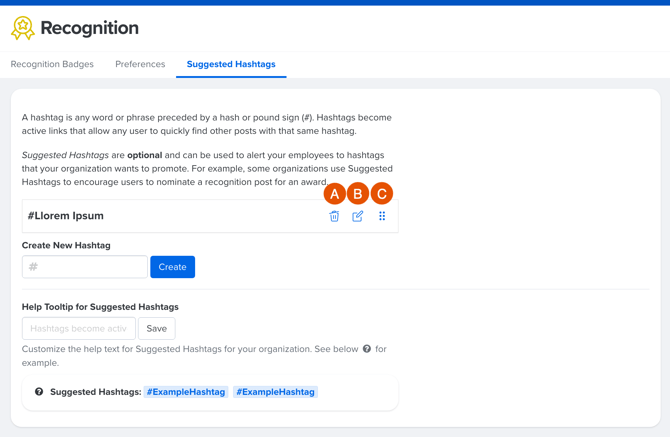The width and height of the screenshot is (670, 437).
Task: Click the Recognition award ribbon logo
Action: [x=22, y=28]
